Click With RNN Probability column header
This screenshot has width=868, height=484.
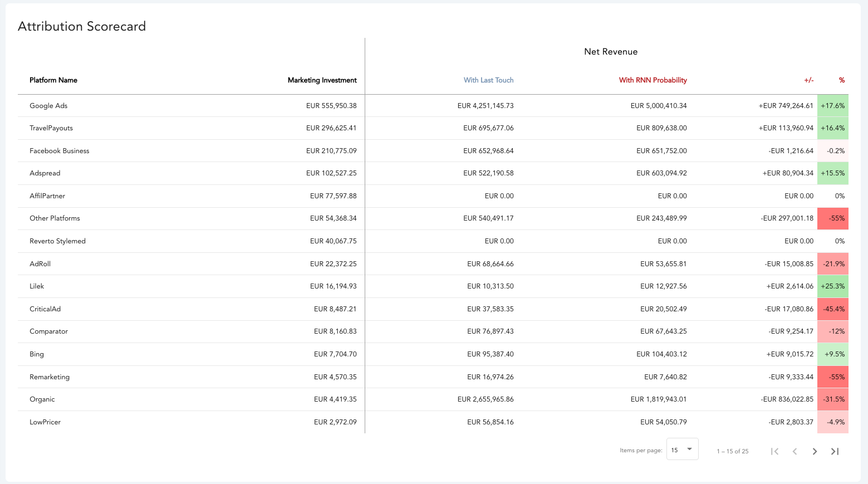[653, 80]
